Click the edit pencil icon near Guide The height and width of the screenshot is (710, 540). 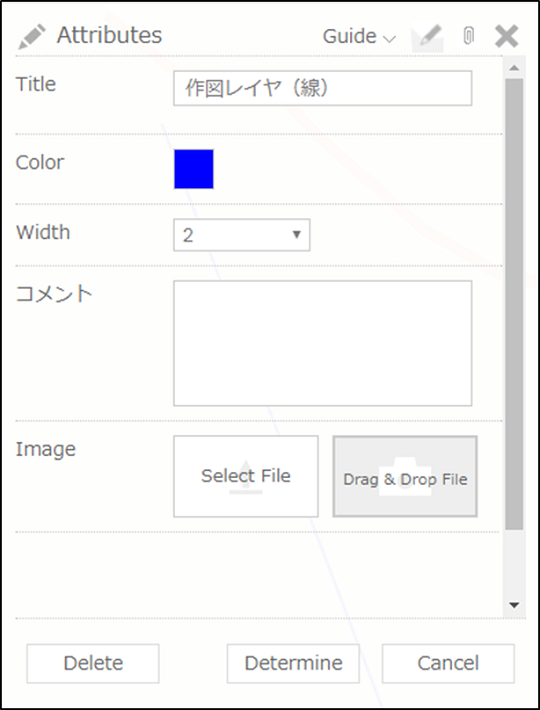427,38
